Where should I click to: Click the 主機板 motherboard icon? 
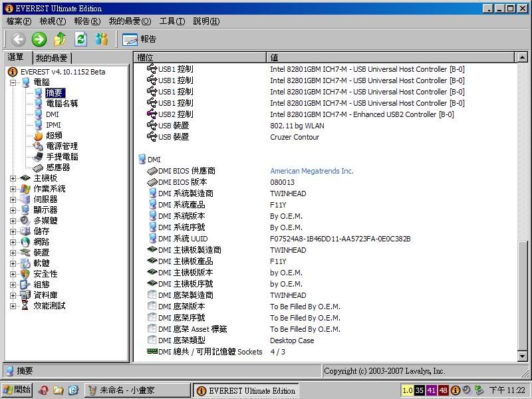(25, 178)
